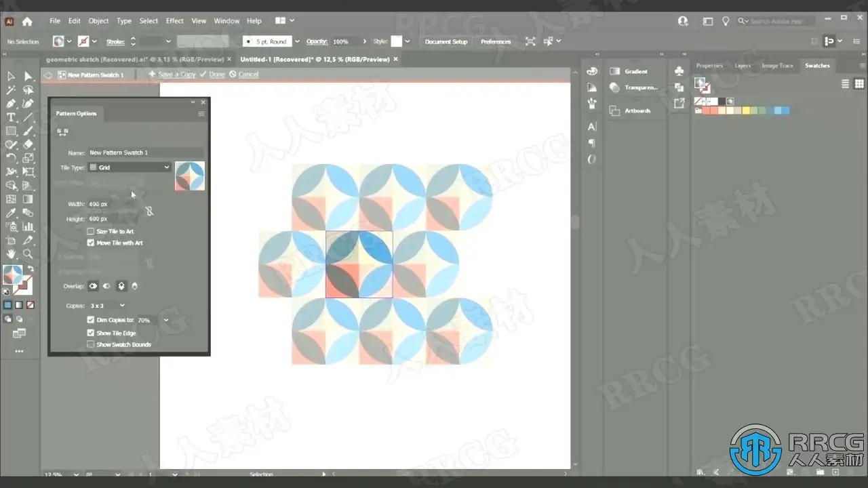
Task: Enable Size Tile to Art checkbox
Action: coord(91,232)
